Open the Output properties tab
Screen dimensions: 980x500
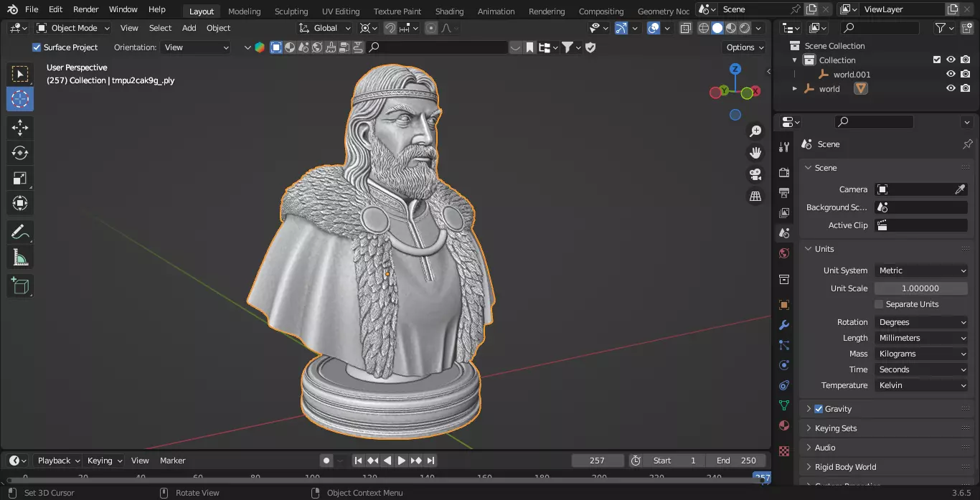tap(784, 193)
